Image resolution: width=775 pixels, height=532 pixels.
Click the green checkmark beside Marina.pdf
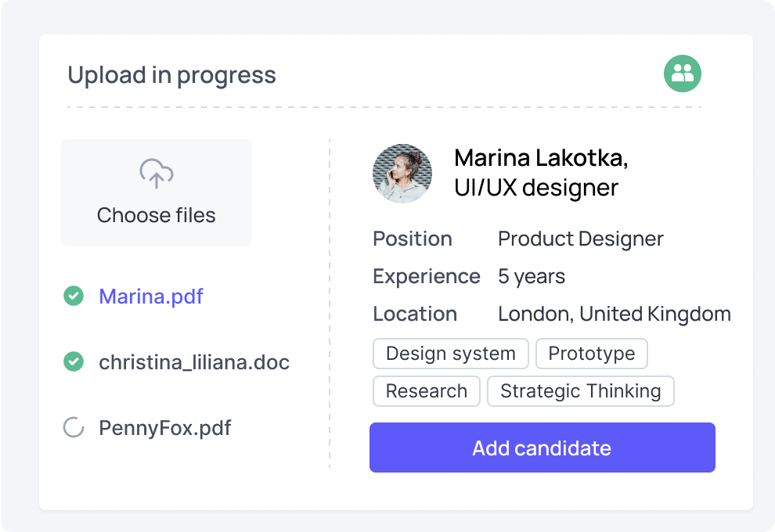74,296
